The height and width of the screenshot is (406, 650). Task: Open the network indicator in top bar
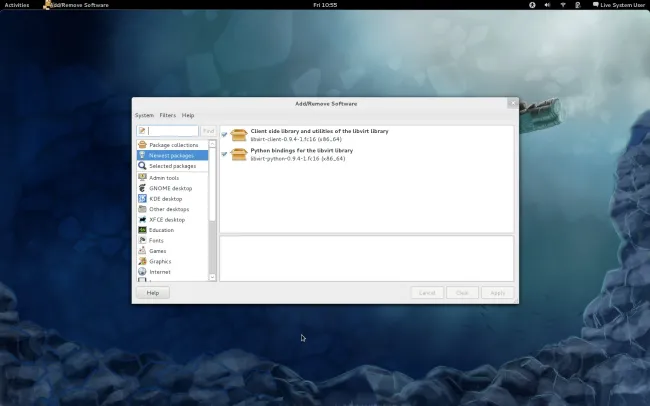point(563,5)
